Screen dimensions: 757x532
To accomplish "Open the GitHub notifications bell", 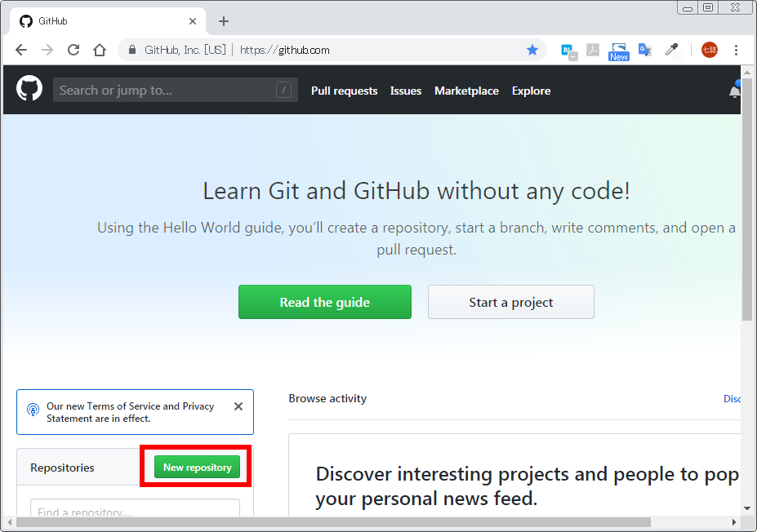I will 734,91.
